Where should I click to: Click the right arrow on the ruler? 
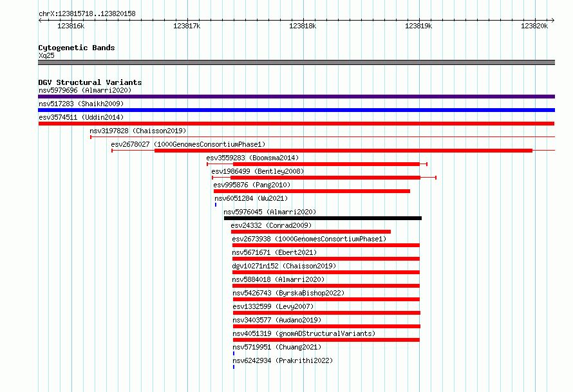coord(553,20)
